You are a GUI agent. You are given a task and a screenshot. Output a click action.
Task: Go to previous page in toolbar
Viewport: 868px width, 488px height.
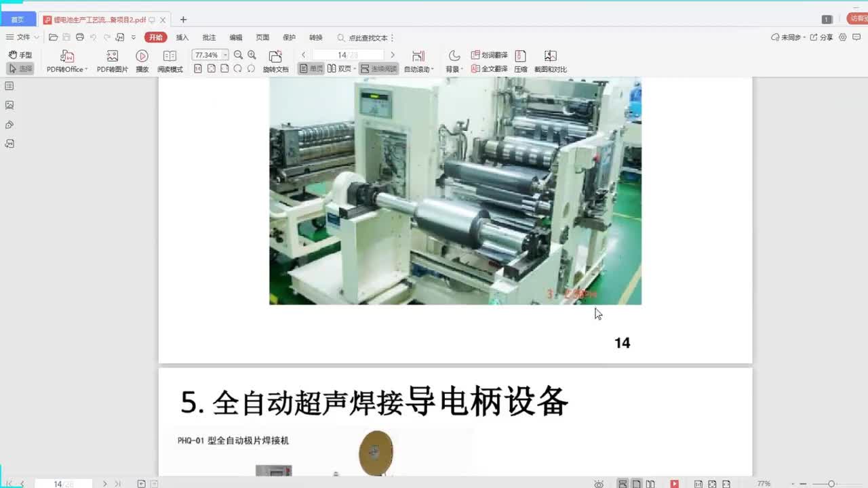[x=303, y=55]
